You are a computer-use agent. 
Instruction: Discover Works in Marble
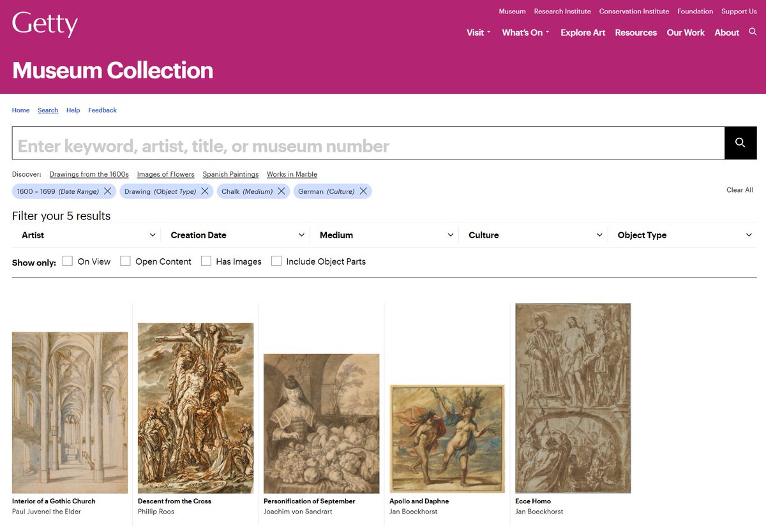coord(292,174)
